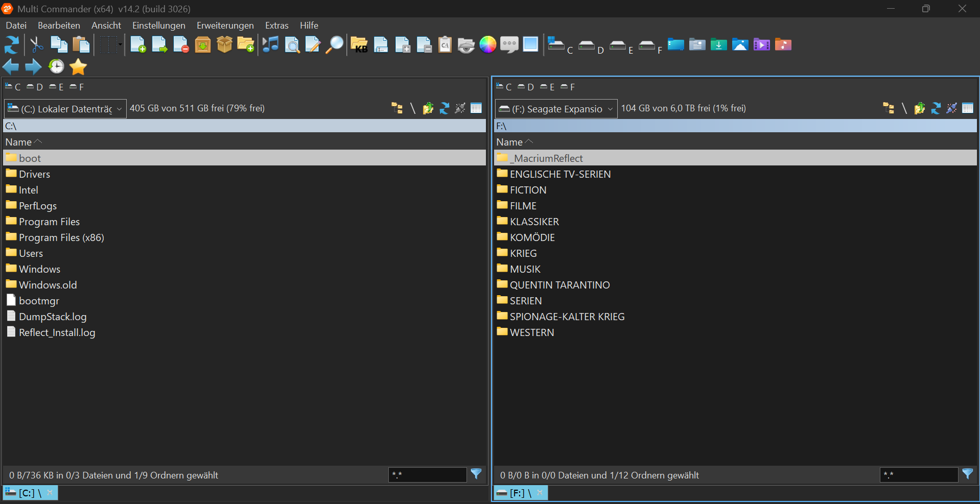Open the right panel drive dropdown (F:) Seagate Expansion
The image size is (980, 504).
[556, 109]
